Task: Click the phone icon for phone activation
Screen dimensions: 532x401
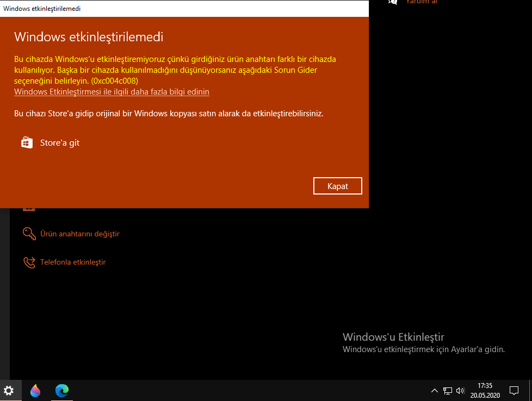Action: click(x=29, y=262)
